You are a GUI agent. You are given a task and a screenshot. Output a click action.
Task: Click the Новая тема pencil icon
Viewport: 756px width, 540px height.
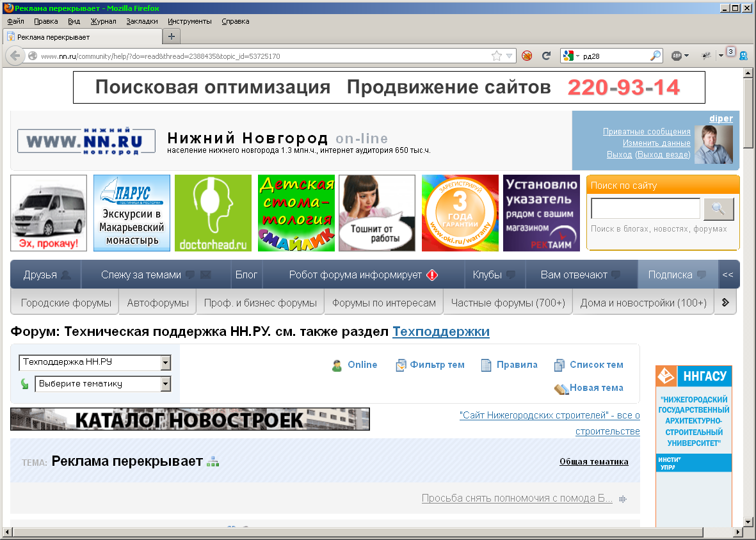[x=561, y=388]
